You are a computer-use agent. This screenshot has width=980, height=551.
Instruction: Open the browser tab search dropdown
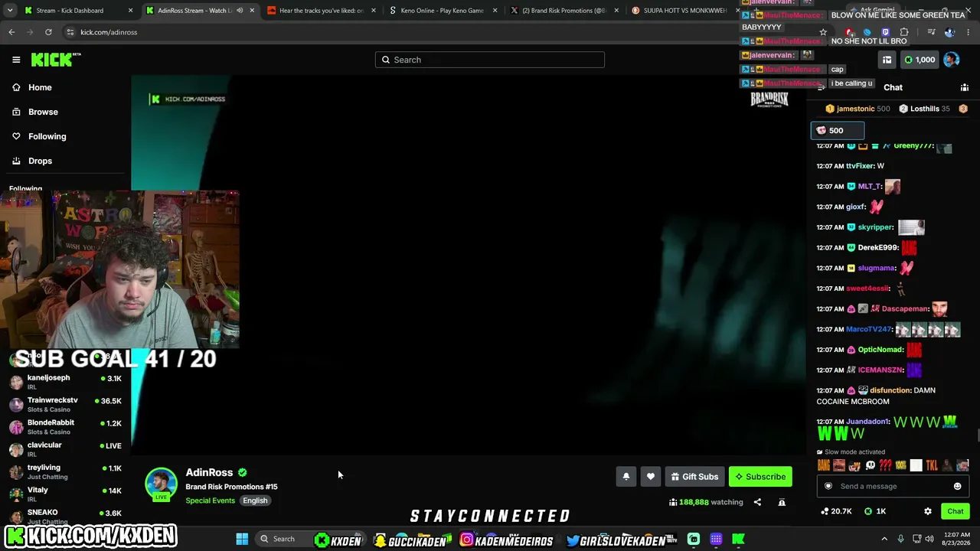[11, 11]
